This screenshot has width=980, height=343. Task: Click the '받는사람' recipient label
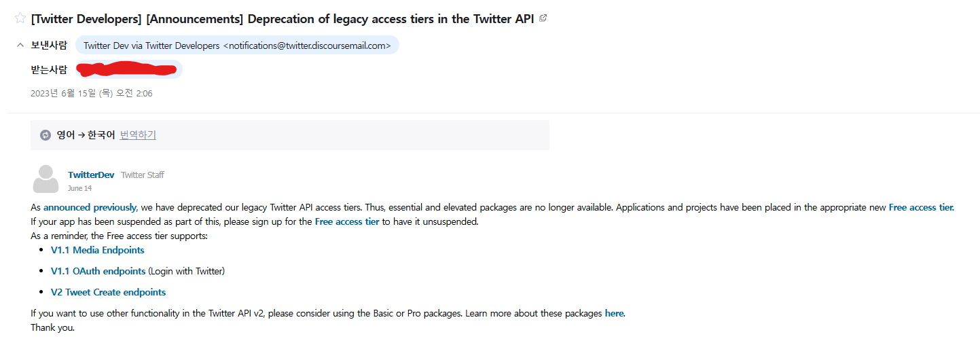tap(49, 69)
